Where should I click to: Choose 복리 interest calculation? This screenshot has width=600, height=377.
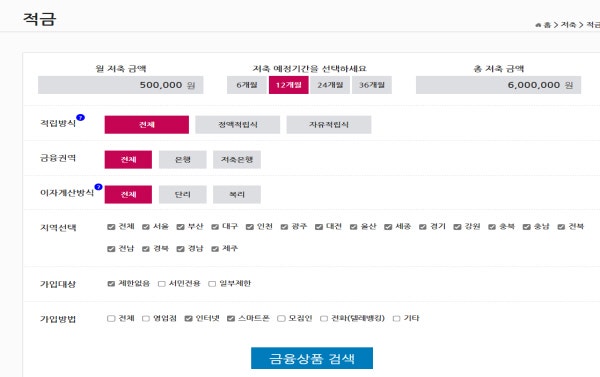point(237,194)
